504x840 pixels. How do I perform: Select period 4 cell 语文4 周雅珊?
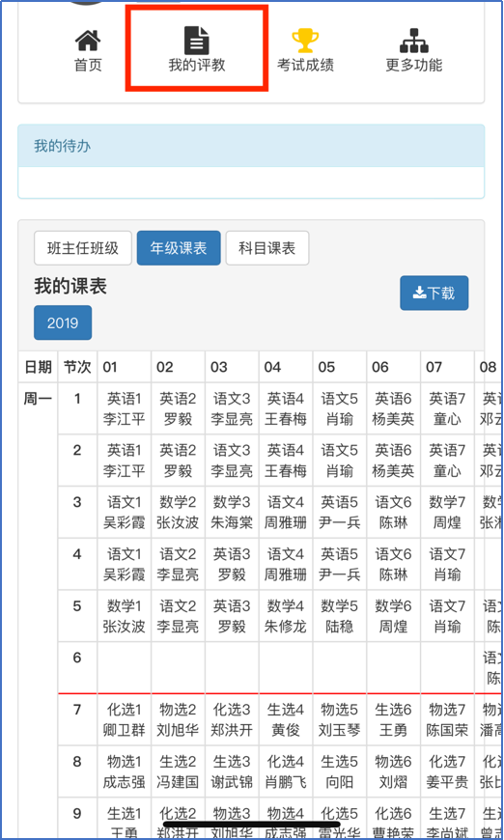point(286,564)
